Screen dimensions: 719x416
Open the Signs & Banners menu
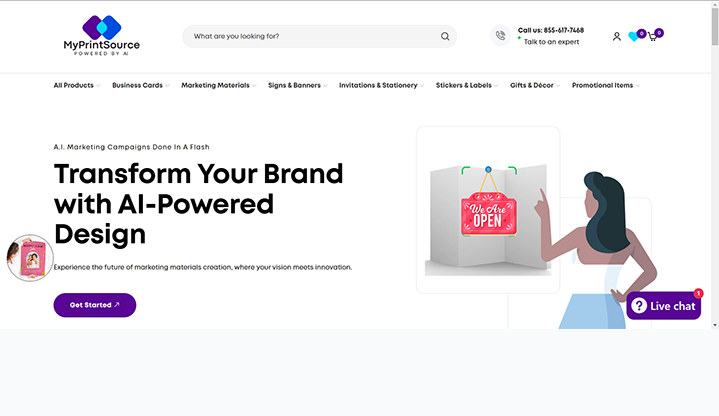click(298, 85)
